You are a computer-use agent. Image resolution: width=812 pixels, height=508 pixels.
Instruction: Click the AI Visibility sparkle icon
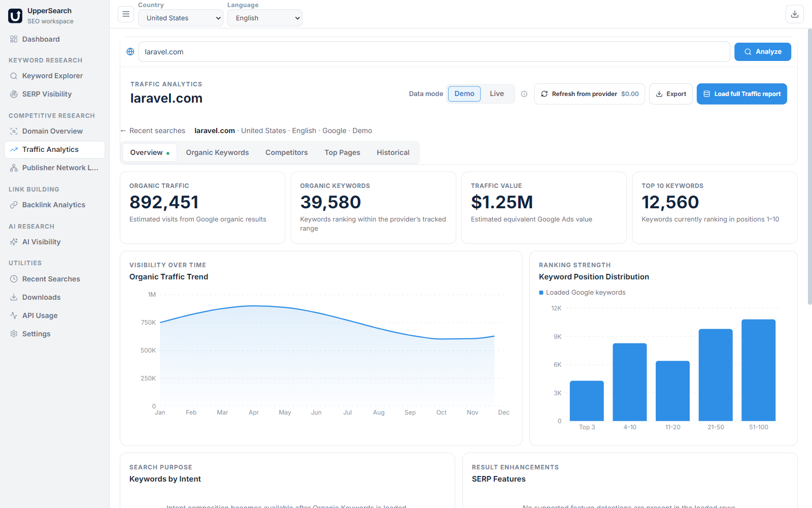click(14, 242)
